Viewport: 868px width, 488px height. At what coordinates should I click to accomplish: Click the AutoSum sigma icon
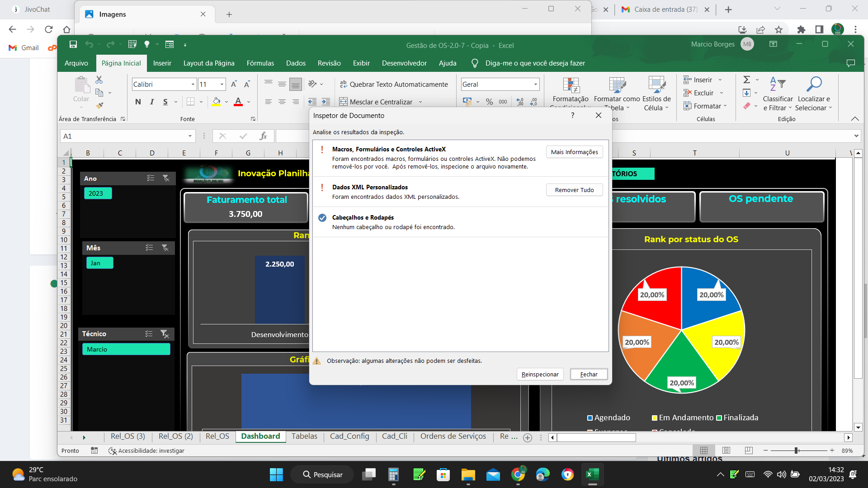[x=747, y=80]
